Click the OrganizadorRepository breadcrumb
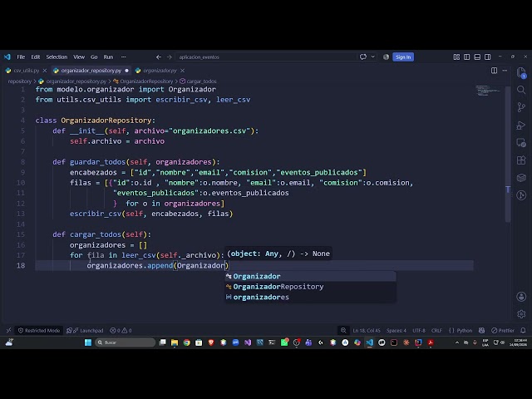 pyautogui.click(x=146, y=81)
